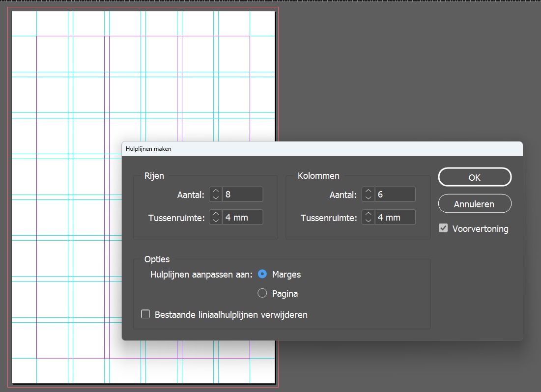The image size is (541, 392).
Task: Increase the Rijen Tussenruimte with up arrow
Action: click(x=216, y=214)
